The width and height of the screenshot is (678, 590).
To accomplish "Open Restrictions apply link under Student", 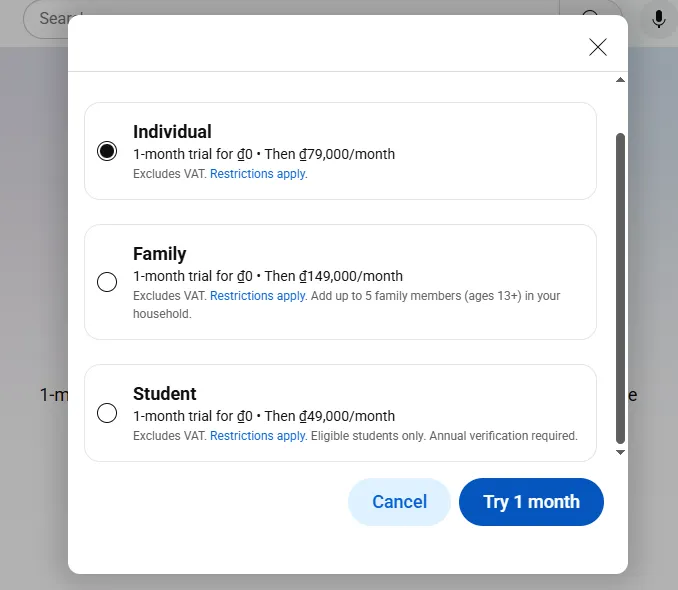I will pyautogui.click(x=258, y=436).
